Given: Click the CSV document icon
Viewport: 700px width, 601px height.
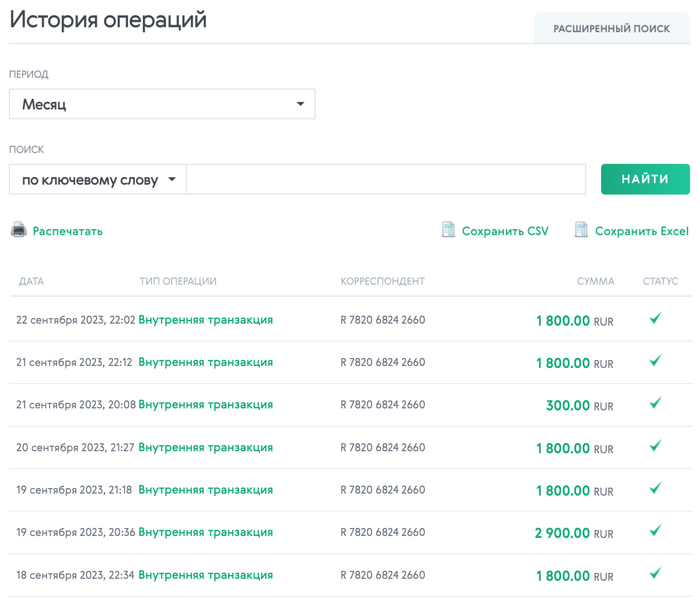Looking at the screenshot, I should point(448,230).
